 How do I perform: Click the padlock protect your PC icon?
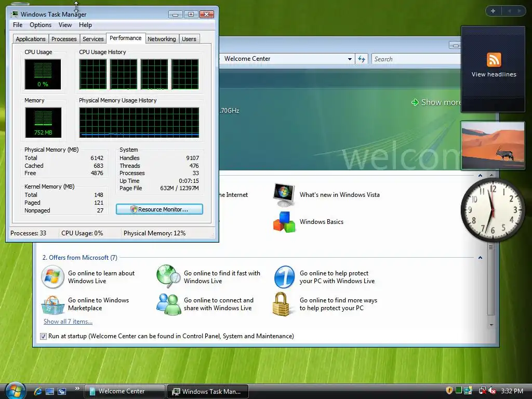tap(281, 304)
